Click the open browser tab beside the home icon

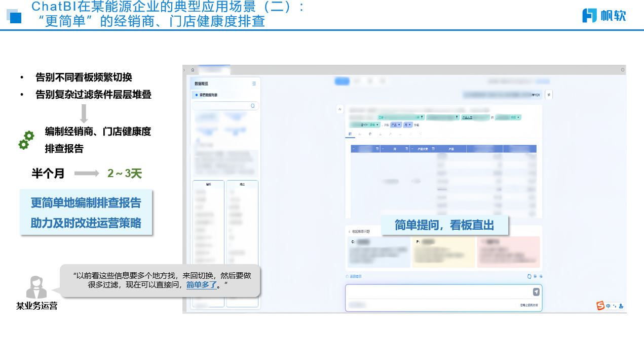(x=213, y=70)
